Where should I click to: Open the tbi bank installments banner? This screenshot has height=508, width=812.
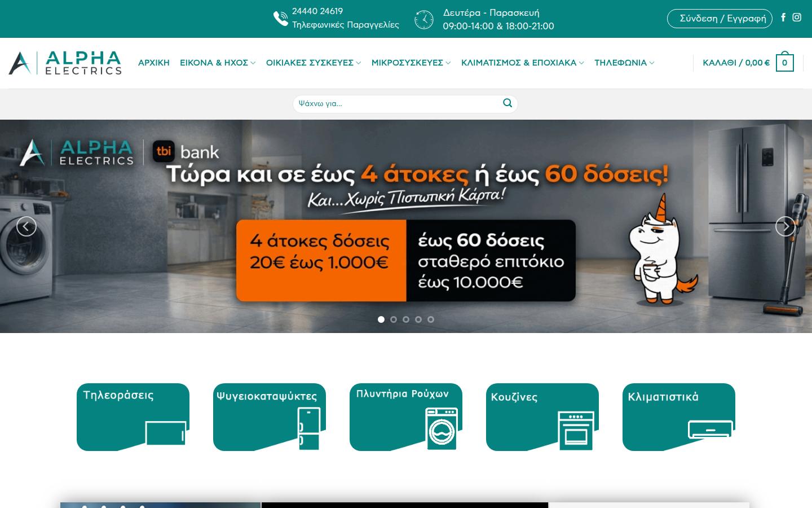click(406, 226)
